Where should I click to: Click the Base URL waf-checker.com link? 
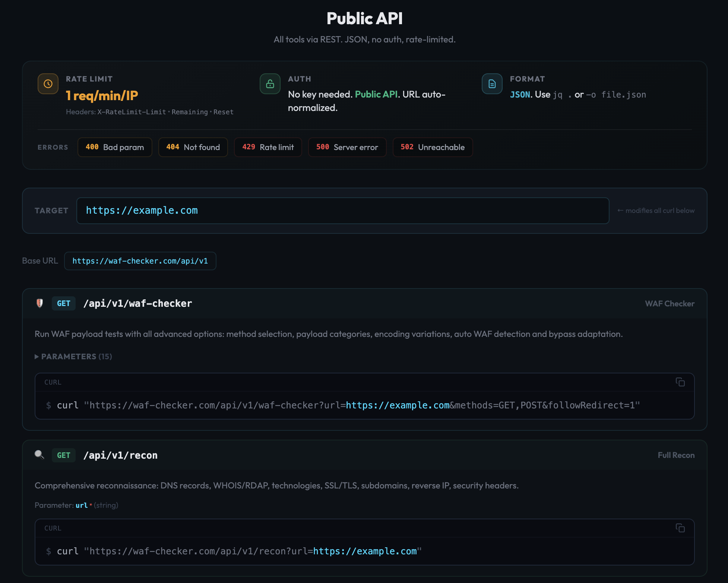(x=140, y=261)
